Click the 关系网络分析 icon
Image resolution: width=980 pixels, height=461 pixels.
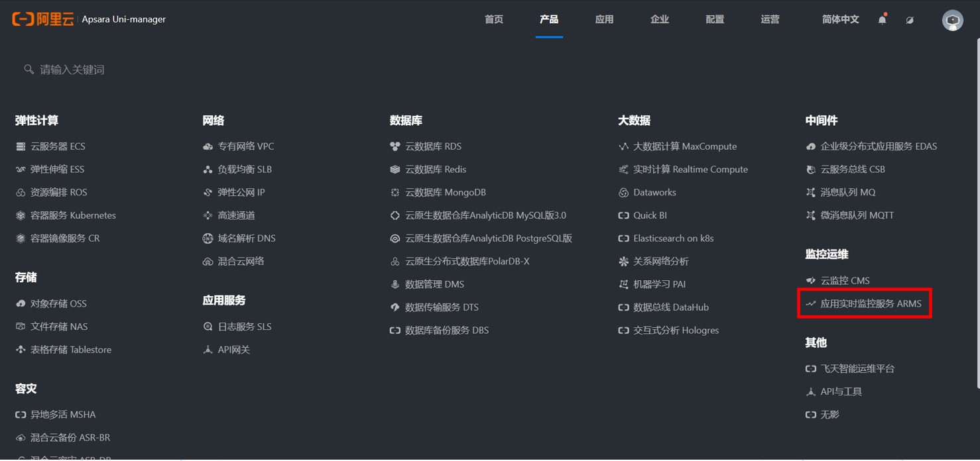point(623,262)
